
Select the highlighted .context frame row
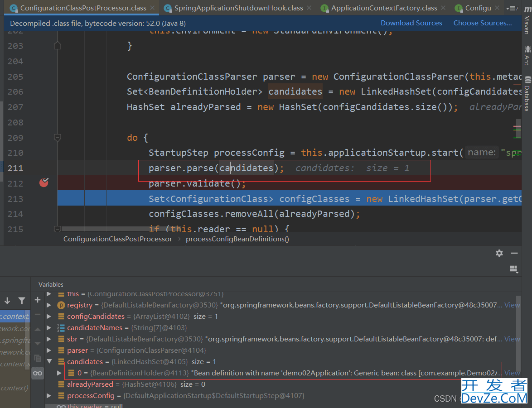15,317
